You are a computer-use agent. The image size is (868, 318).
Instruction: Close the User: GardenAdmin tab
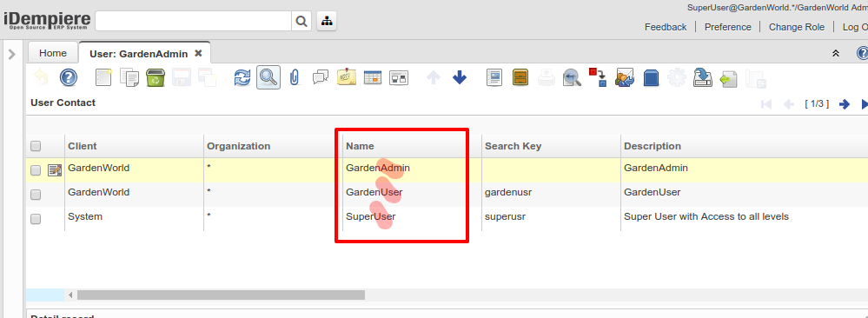coord(198,53)
